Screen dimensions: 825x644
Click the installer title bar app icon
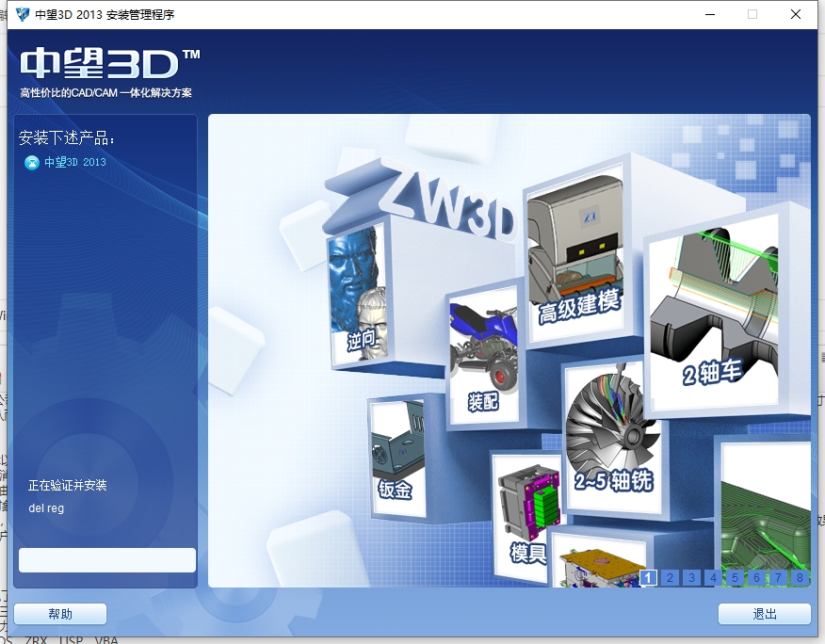[x=23, y=14]
